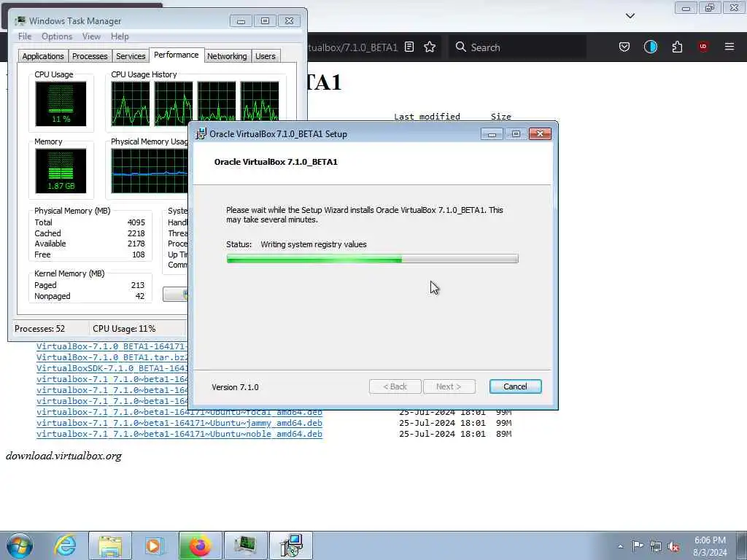Click the Kernel Memory Paged value 213
Viewport: 747px width, 560px height.
138,285
